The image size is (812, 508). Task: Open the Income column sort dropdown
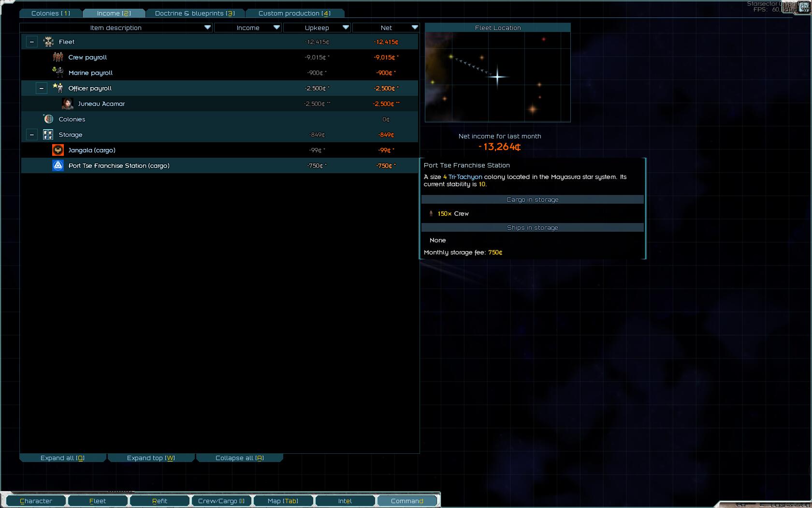(276, 28)
